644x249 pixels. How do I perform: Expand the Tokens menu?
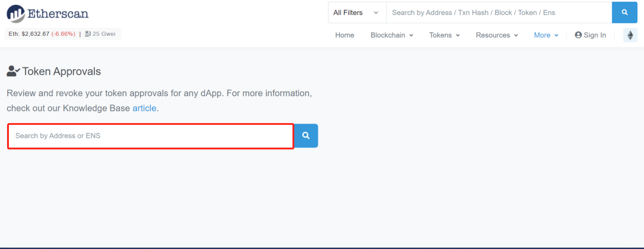click(x=444, y=35)
